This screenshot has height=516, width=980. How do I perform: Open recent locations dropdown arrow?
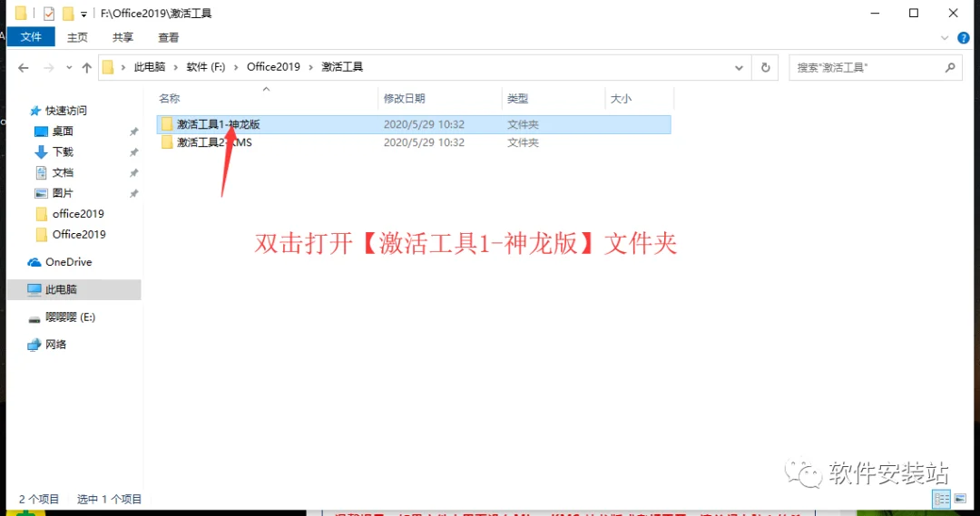click(x=69, y=67)
